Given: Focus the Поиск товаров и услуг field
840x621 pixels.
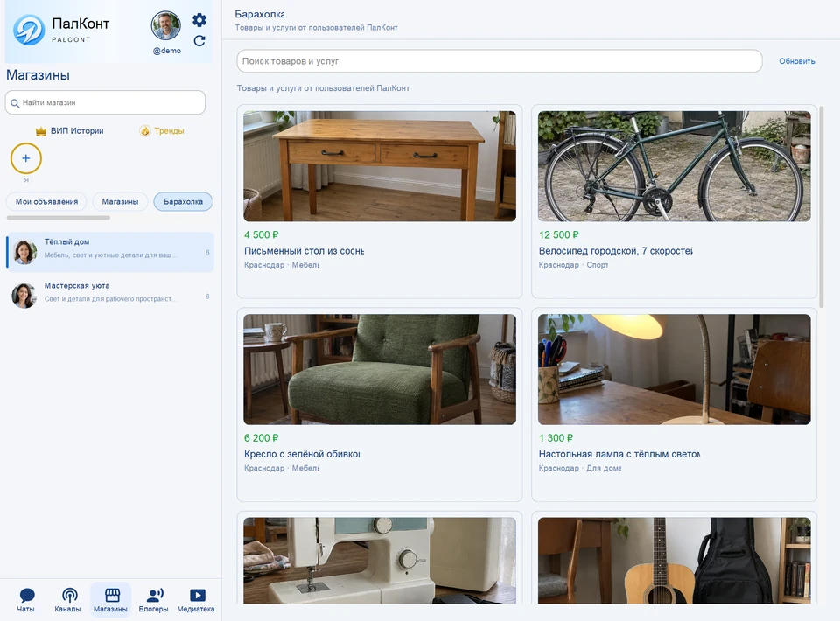Looking at the screenshot, I should pyautogui.click(x=500, y=61).
